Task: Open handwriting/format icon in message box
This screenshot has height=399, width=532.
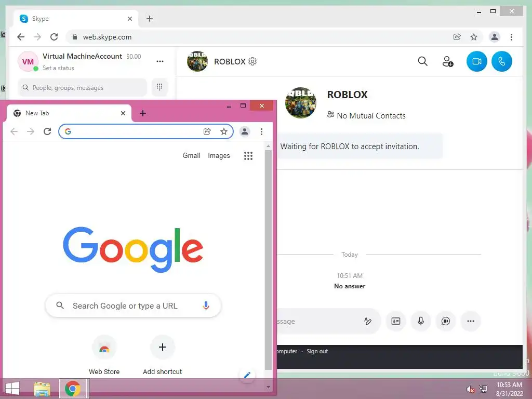Action: (x=368, y=321)
